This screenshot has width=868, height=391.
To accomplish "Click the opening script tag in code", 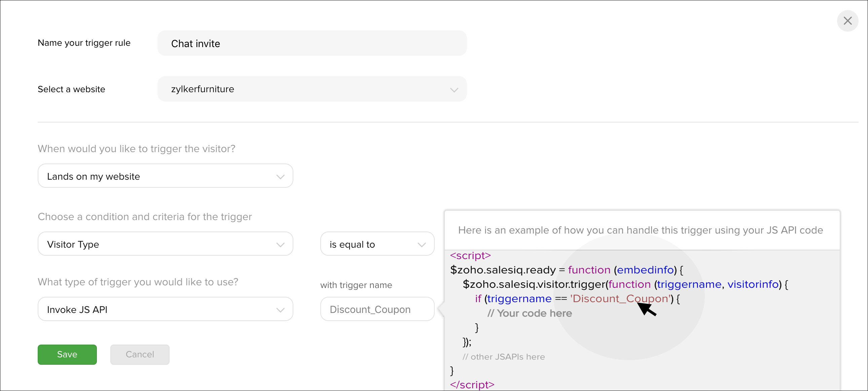I will 470,255.
